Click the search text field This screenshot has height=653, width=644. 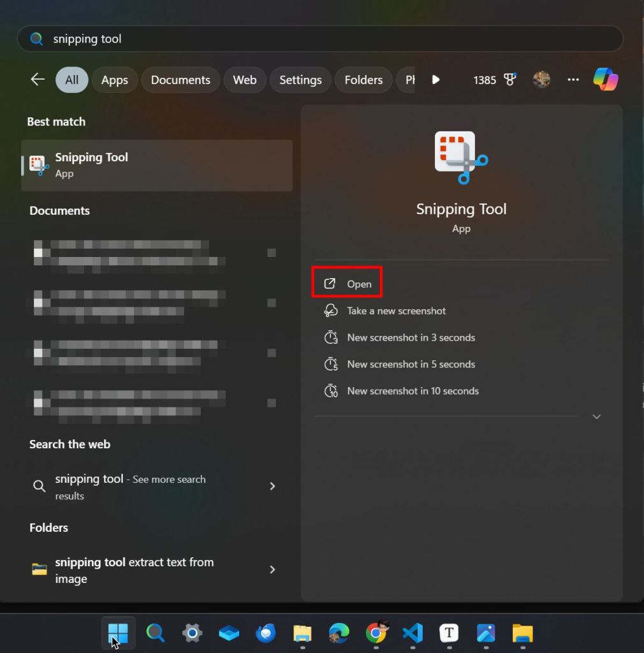click(319, 39)
